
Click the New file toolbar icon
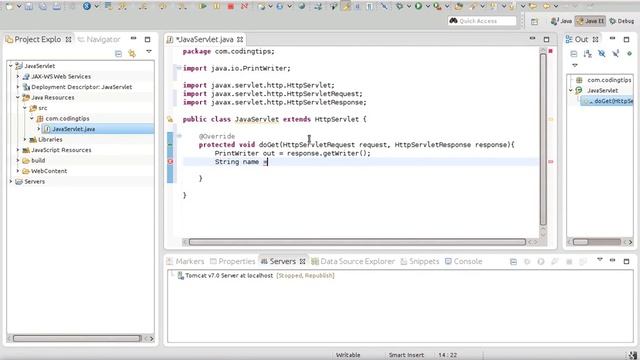(9, 6)
